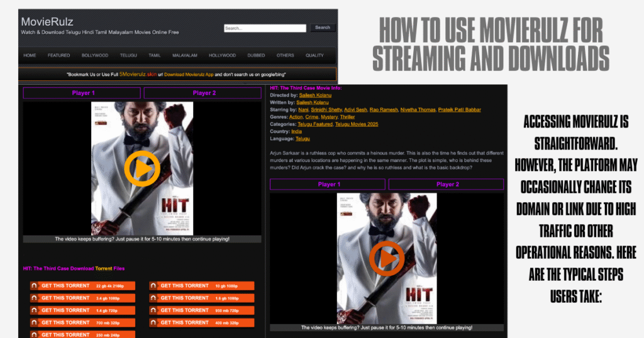Open the TAMIL menu item
Screen dimensions: 644x338
[x=155, y=55]
